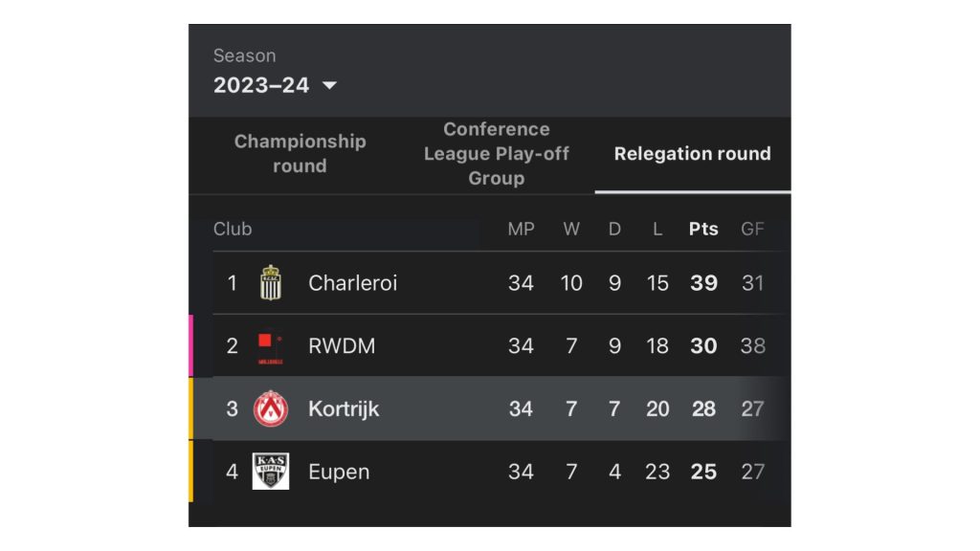Click the yellow relegation marker beside Eupen
Screen dimensions: 980x551
click(191, 471)
